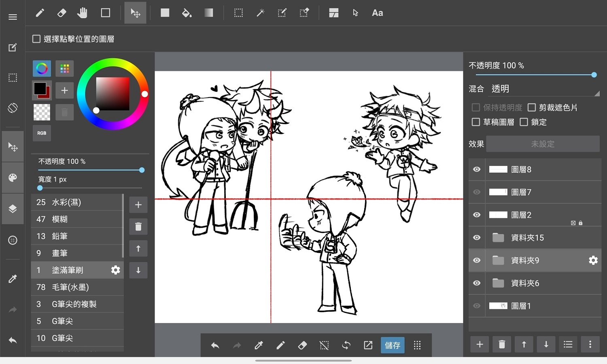Select the Pen brush tool in top toolbar
This screenshot has height=364, width=607.
pyautogui.click(x=40, y=13)
